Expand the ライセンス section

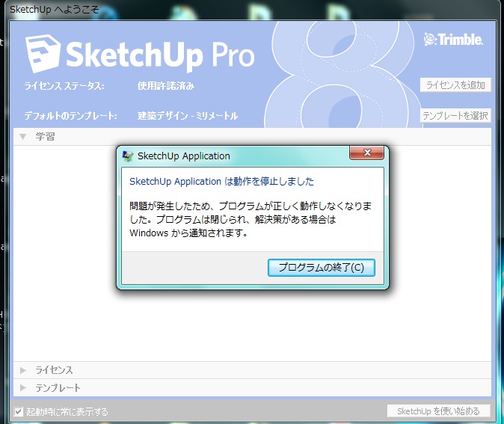point(23,370)
